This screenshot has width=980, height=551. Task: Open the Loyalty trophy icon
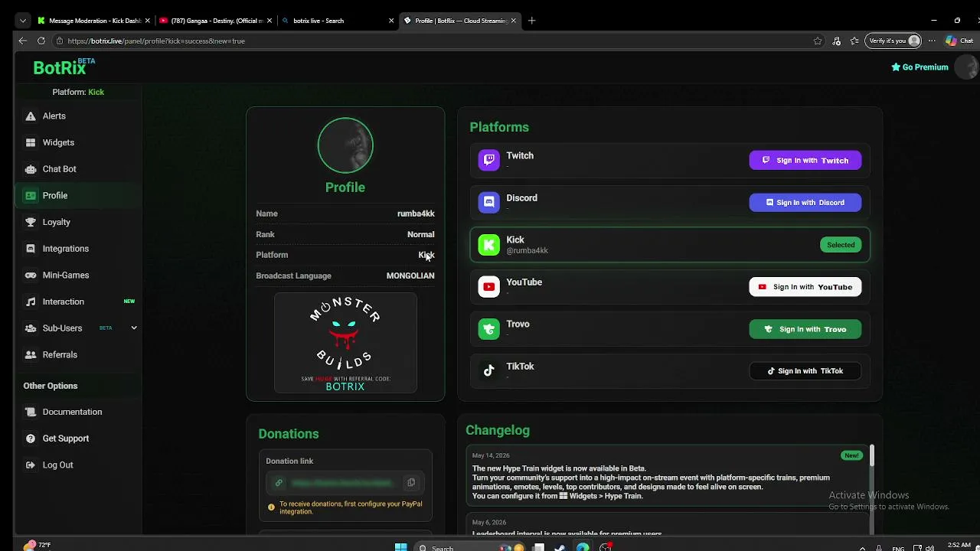31,222
